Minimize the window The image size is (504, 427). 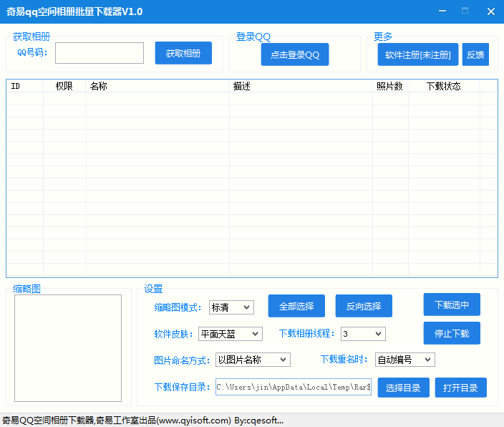coord(442,11)
